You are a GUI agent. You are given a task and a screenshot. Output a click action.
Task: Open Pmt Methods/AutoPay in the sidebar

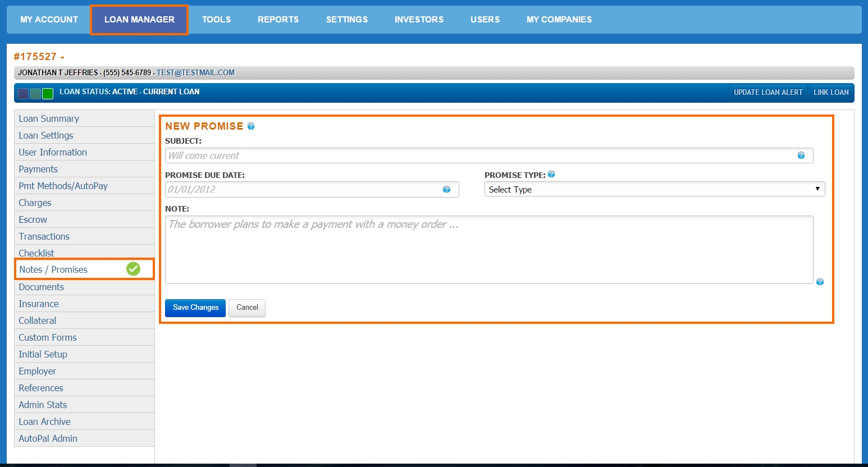click(84, 186)
